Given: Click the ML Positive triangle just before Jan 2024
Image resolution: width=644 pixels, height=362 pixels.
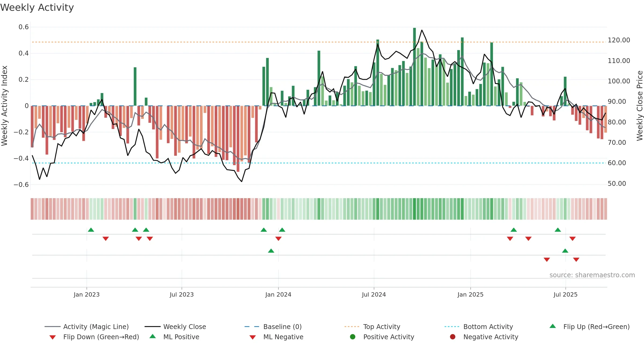Looking at the screenshot, I should tap(271, 251).
